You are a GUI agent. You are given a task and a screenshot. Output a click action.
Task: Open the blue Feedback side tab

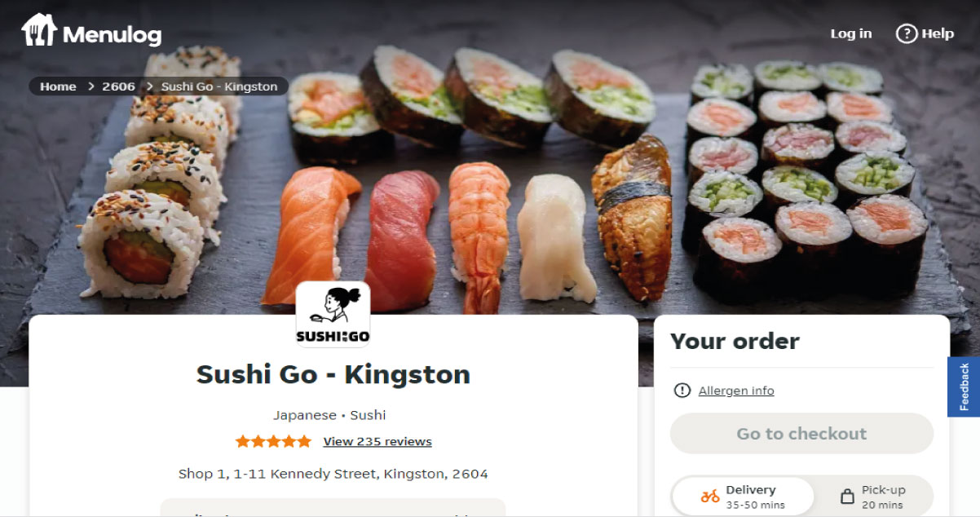pos(964,387)
